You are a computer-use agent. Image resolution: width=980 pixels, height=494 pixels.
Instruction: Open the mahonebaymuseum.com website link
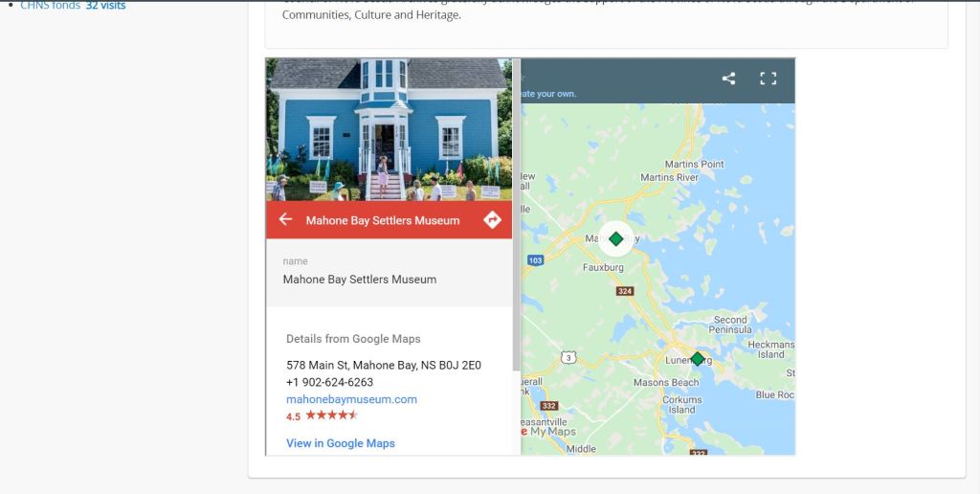point(351,399)
